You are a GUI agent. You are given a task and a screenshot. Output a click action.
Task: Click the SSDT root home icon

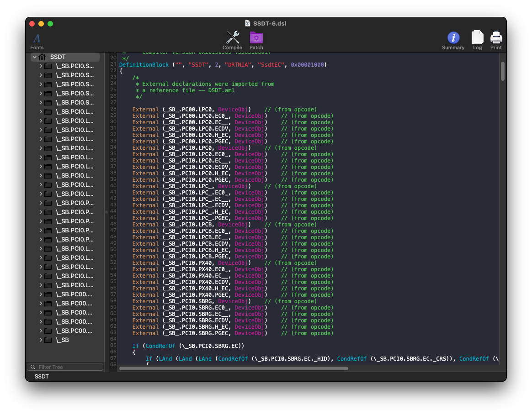(x=43, y=57)
